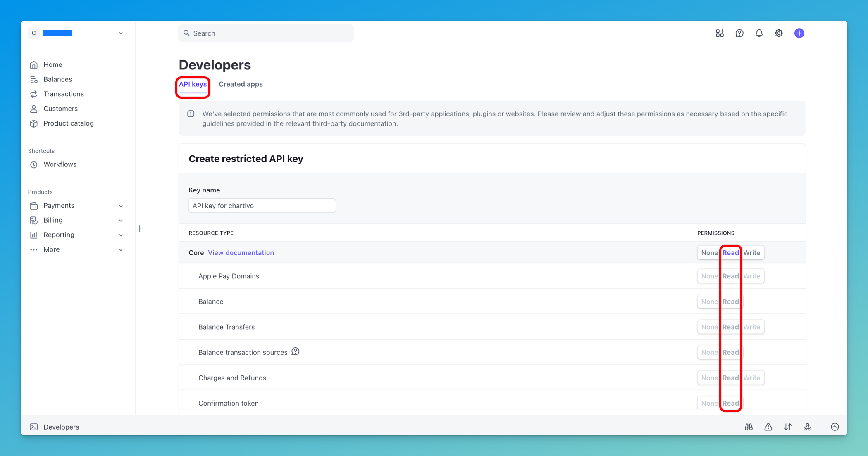The height and width of the screenshot is (456, 868).
Task: Set Balance Transfers permission to None
Action: [x=709, y=327]
